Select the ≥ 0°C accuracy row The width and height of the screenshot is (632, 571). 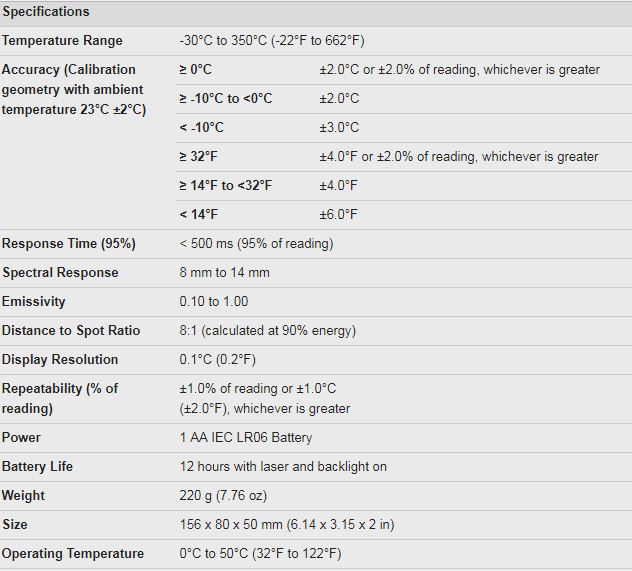coord(404,70)
